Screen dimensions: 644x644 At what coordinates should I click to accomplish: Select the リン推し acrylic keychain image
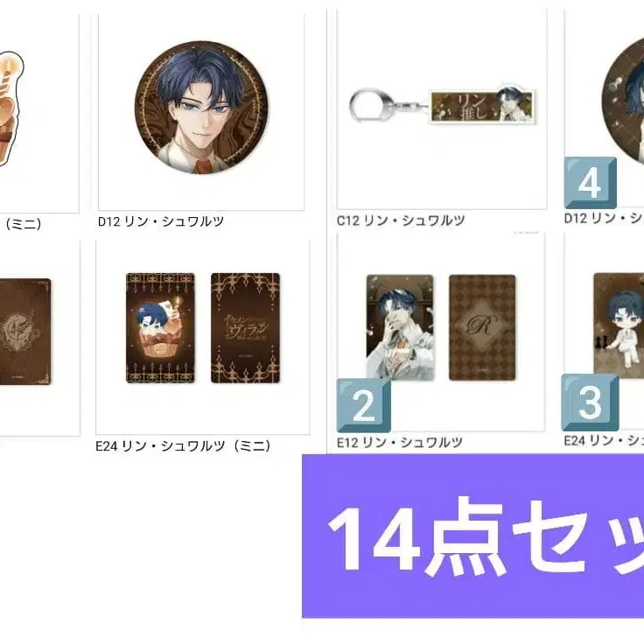(442, 105)
